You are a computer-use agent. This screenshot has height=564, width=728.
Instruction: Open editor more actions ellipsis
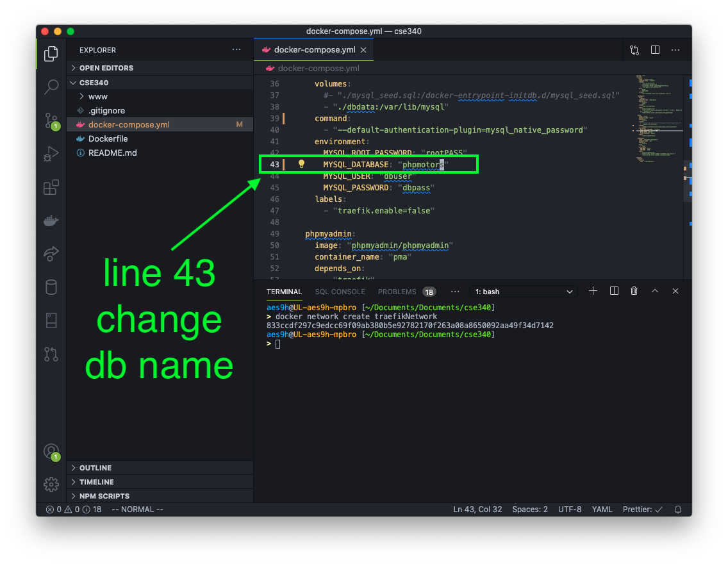[675, 49]
